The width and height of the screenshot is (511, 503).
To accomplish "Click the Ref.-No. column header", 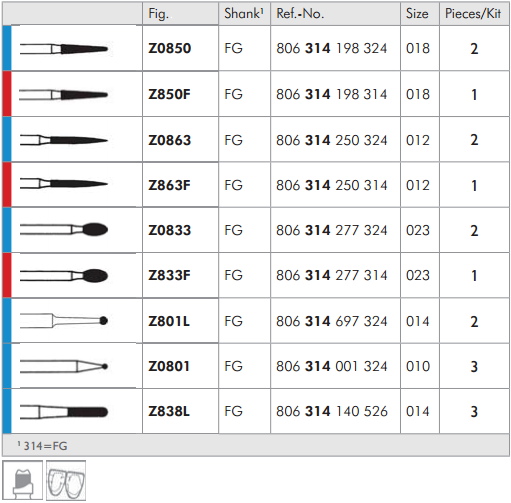I will pos(300,14).
